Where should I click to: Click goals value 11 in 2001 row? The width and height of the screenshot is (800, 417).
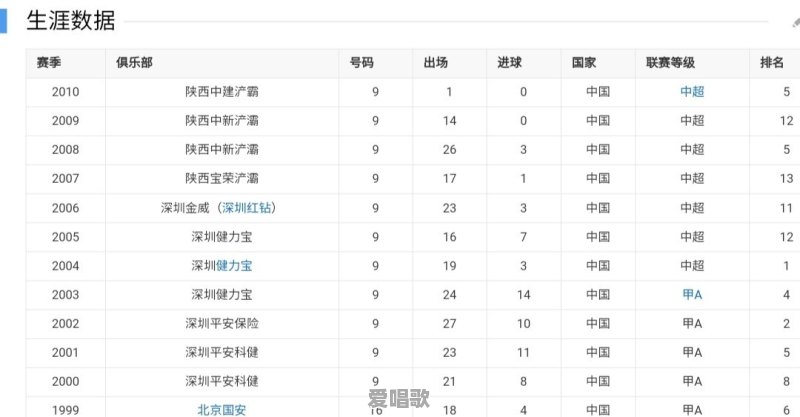click(x=523, y=353)
